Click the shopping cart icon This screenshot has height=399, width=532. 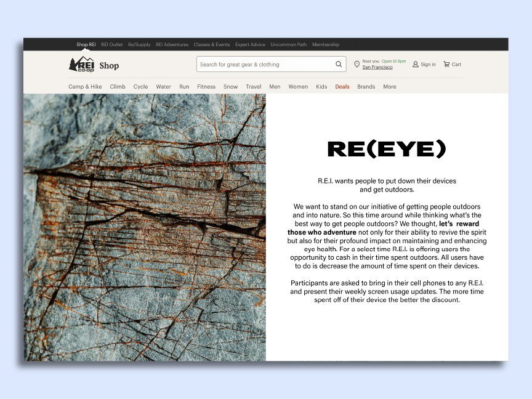[446, 64]
